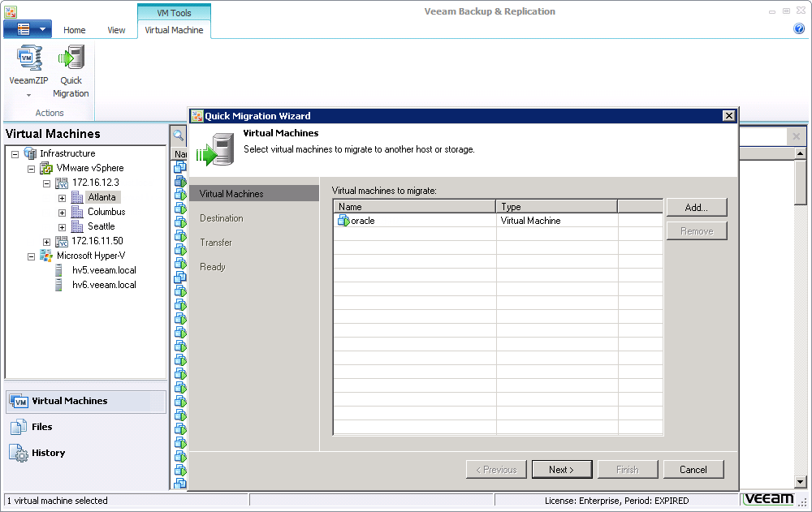Click the wizard title bar icon
The height and width of the screenshot is (512, 812).
[x=197, y=116]
